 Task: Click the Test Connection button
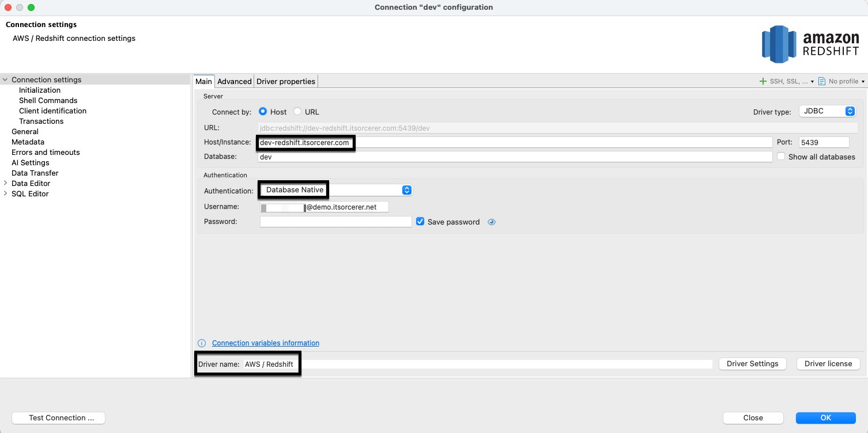pos(58,417)
